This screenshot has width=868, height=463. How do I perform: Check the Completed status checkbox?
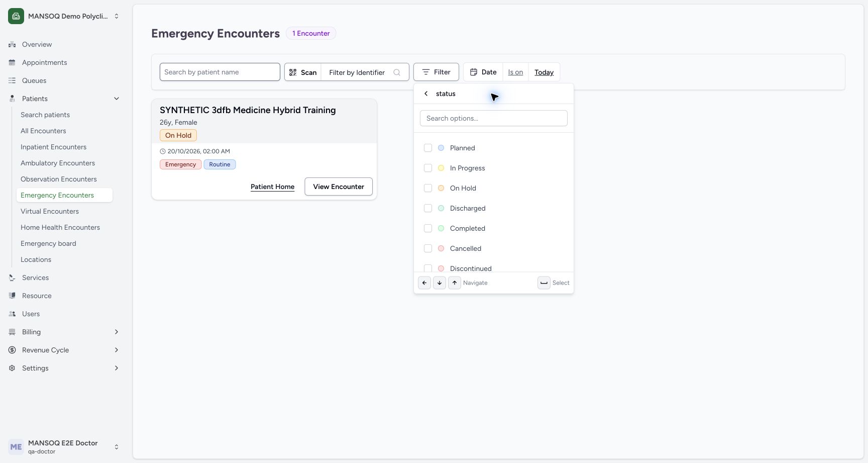tap(428, 228)
